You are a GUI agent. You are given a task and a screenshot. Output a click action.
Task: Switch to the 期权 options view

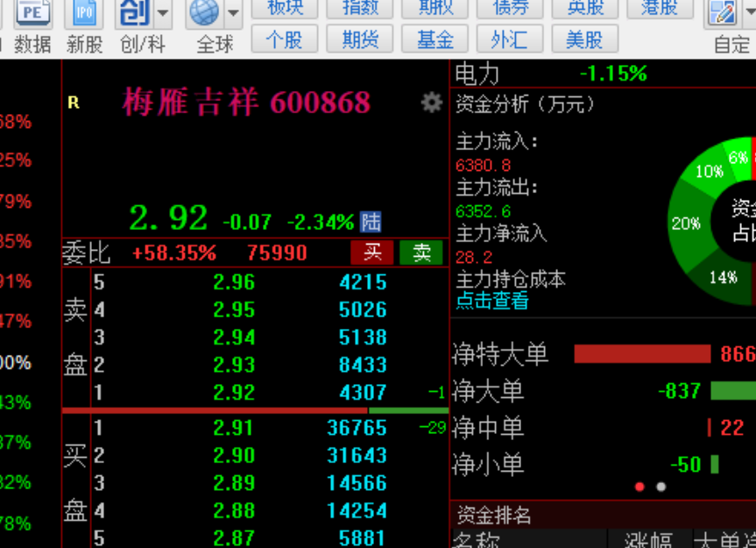pyautogui.click(x=435, y=9)
